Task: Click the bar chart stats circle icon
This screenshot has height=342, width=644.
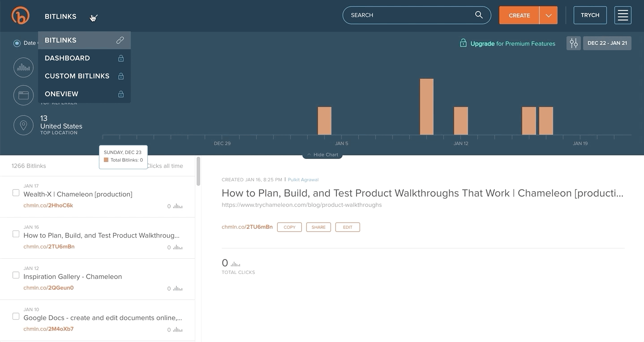Action: [x=23, y=68]
